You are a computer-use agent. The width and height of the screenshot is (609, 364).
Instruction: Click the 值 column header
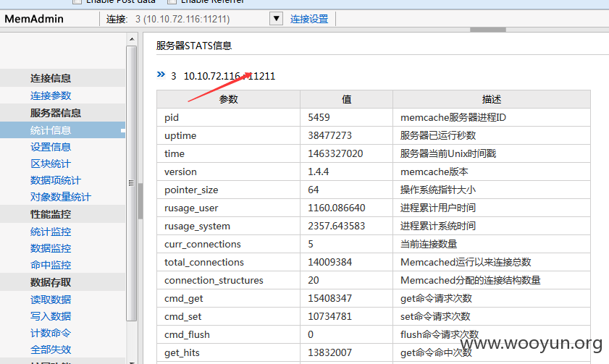(x=346, y=99)
